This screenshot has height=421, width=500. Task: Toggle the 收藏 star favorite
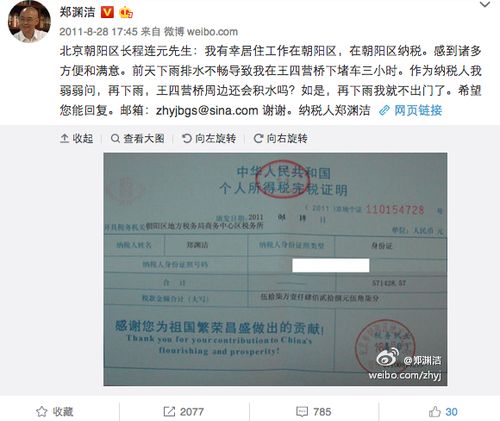click(x=55, y=412)
